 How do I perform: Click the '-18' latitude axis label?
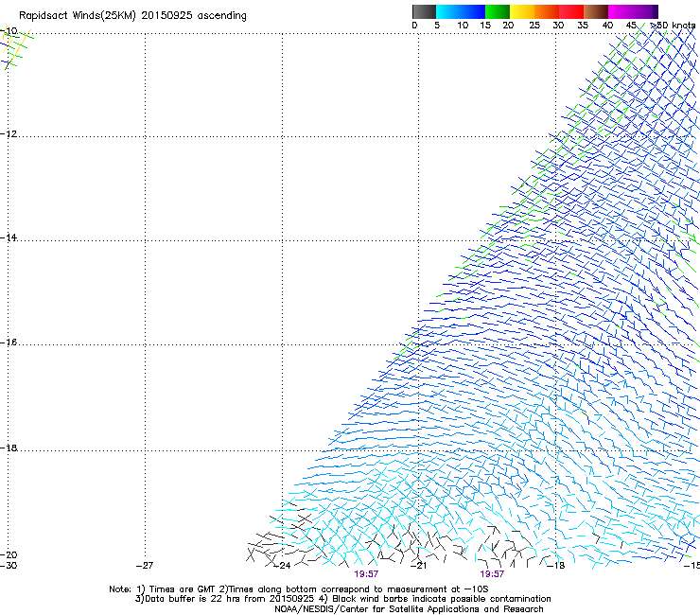tap(9, 448)
